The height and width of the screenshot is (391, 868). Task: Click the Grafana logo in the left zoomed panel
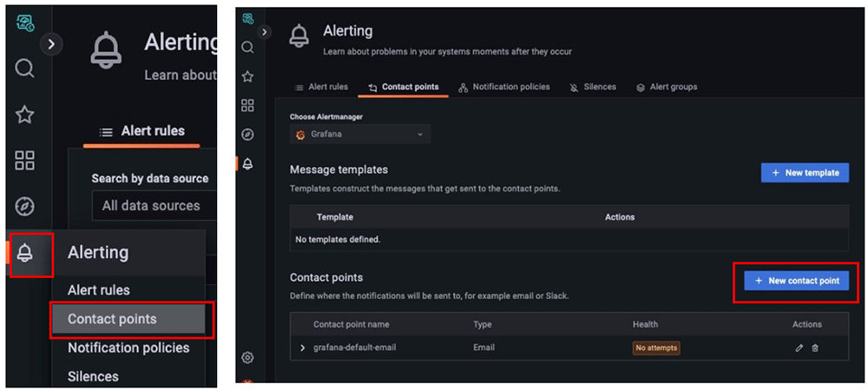(25, 22)
